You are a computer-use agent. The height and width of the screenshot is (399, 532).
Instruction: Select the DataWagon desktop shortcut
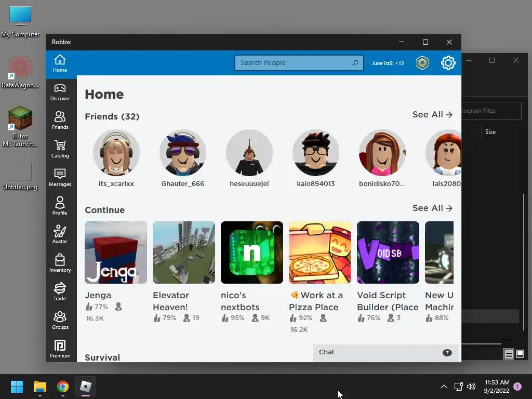click(x=20, y=72)
